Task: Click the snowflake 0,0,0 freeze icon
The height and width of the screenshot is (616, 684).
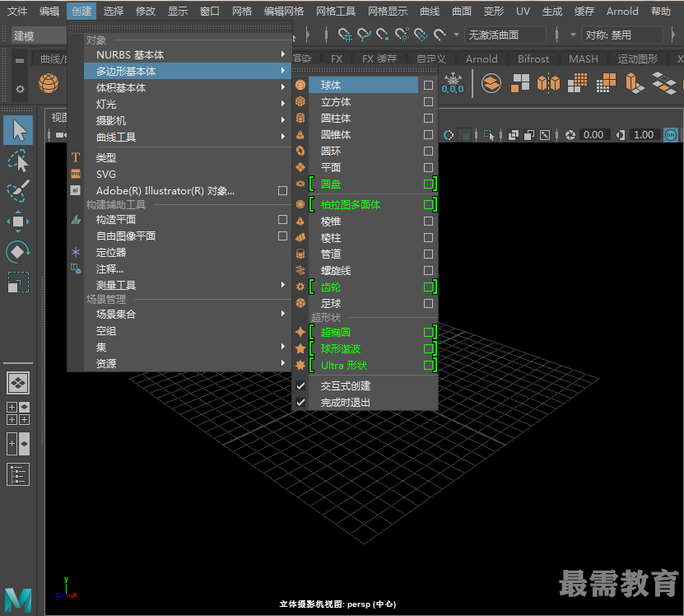Action: 453,83
